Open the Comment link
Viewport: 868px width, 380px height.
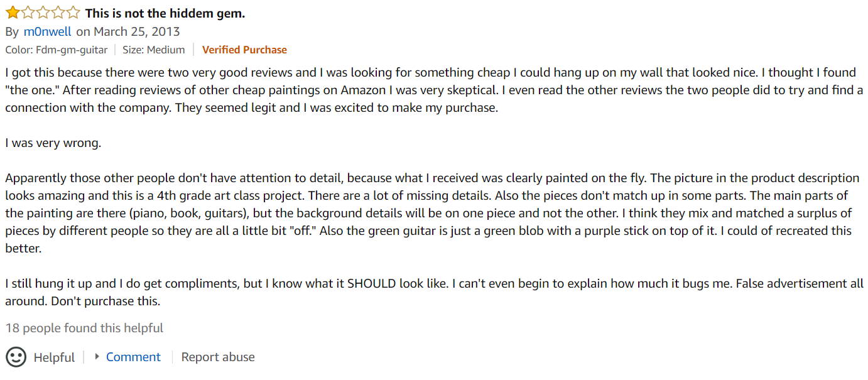tap(133, 357)
